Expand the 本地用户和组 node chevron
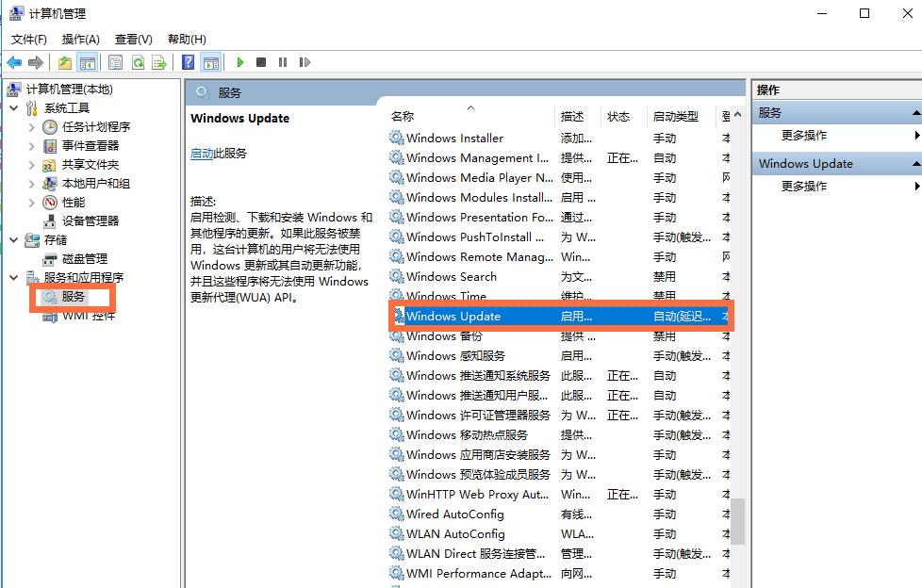Viewport: 922px width, 588px height. [x=32, y=184]
